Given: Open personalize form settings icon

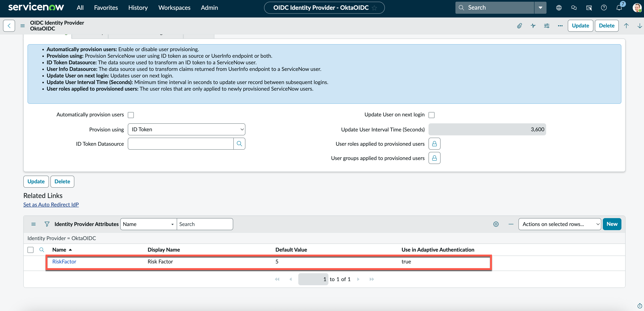Looking at the screenshot, I should (x=547, y=26).
